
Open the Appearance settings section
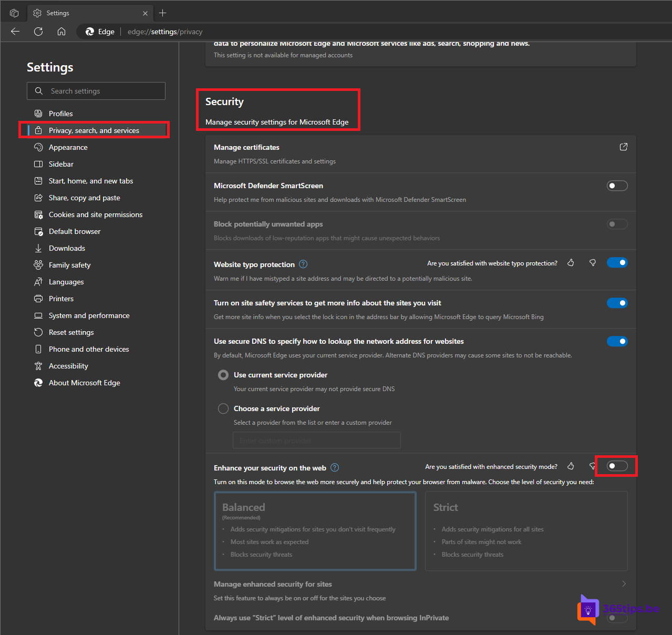(x=68, y=147)
